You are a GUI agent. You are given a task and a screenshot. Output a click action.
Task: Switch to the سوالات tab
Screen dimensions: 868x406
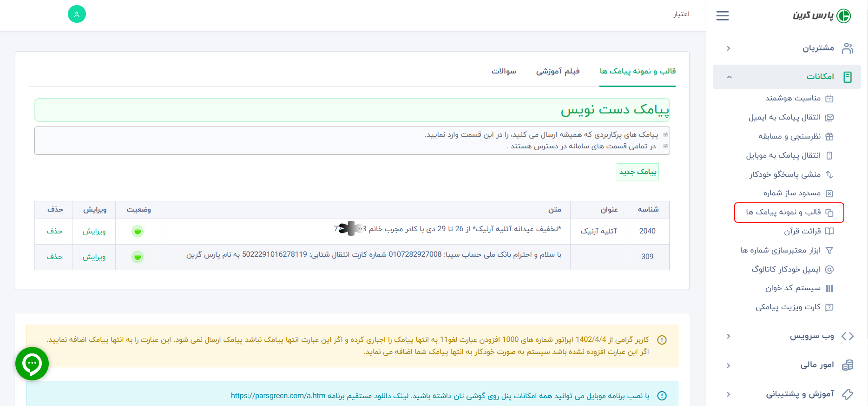click(504, 71)
